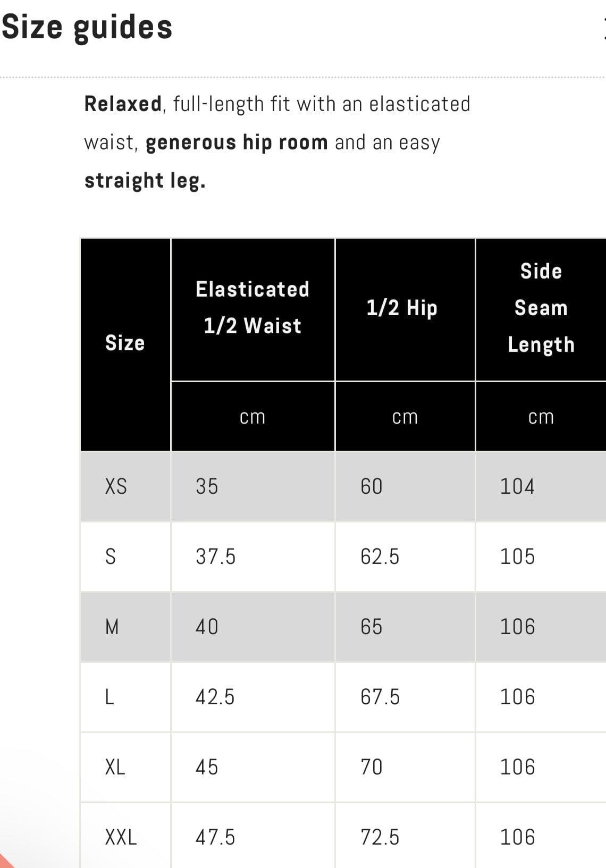Screen dimensions: 606x868
Task: Click the Size guides heading
Action: point(87,28)
